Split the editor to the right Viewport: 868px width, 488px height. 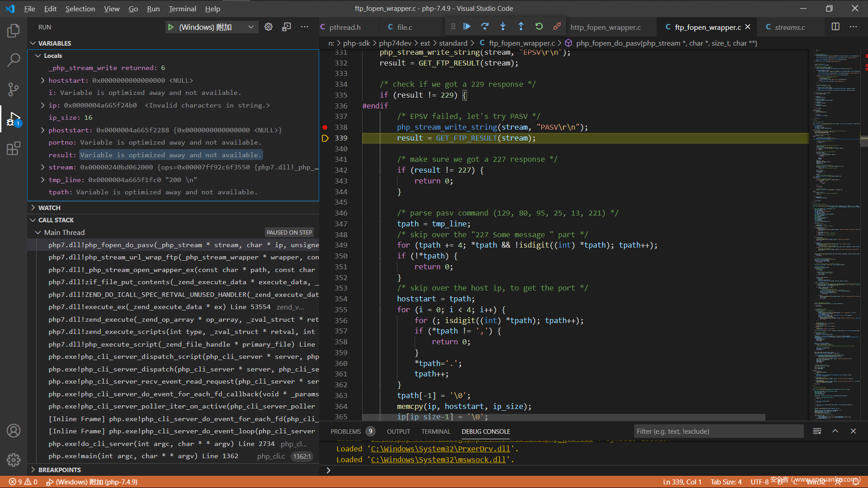[835, 27]
